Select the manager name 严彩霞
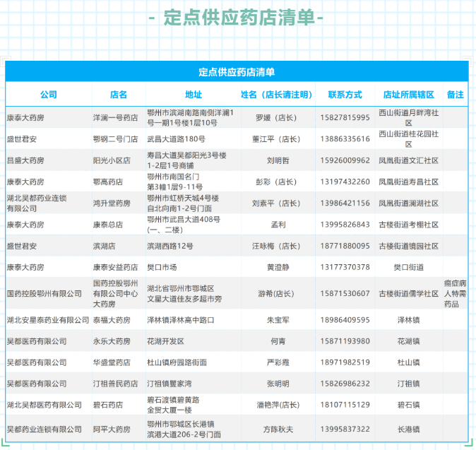Screen dimensions: 476x450 278,362
